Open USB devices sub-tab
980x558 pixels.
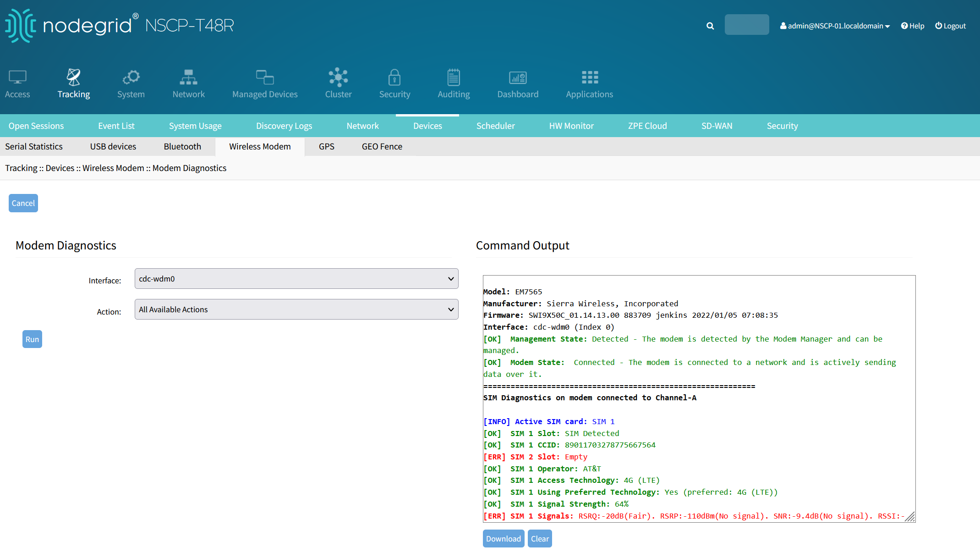click(113, 146)
